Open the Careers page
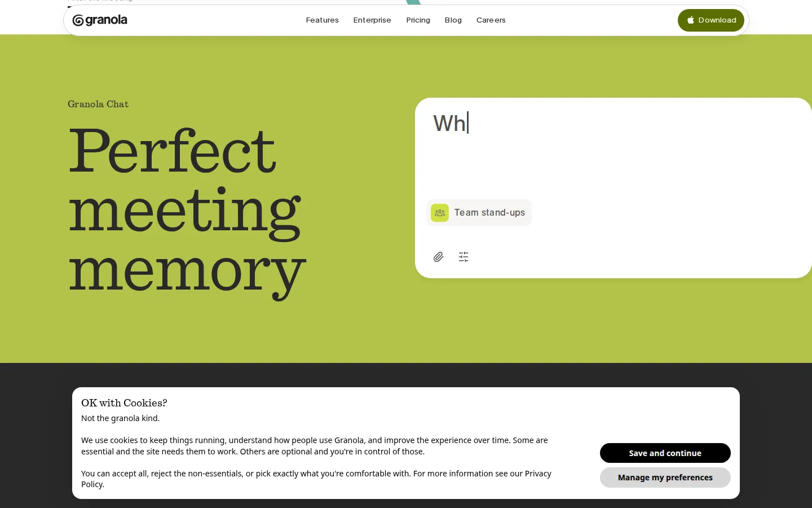 pos(491,20)
